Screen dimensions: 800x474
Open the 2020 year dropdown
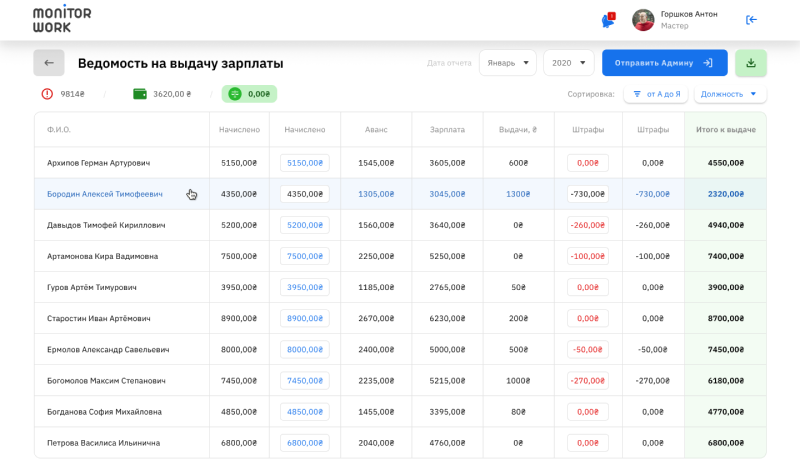click(568, 63)
